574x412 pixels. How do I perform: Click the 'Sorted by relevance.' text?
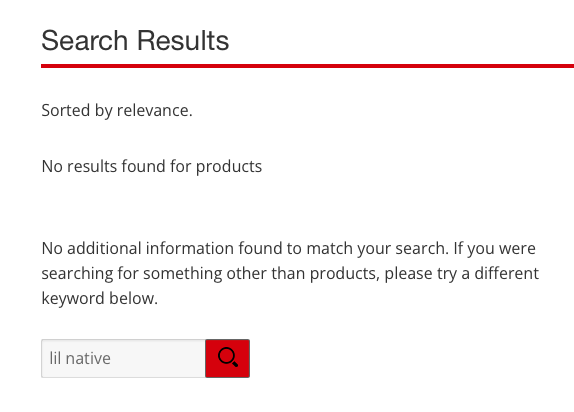pos(117,110)
